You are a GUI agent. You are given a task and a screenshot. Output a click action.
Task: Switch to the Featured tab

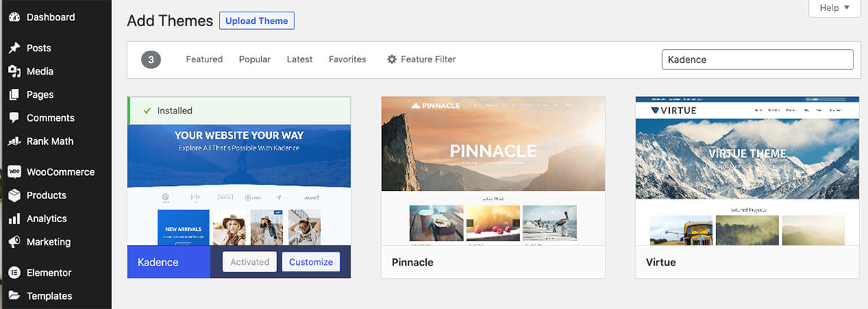[204, 59]
